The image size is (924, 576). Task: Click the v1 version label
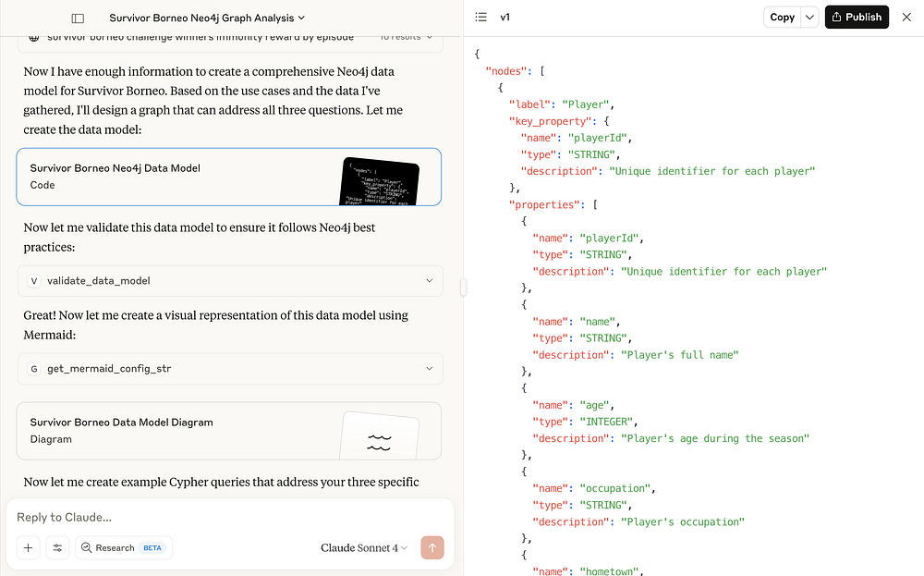click(505, 17)
